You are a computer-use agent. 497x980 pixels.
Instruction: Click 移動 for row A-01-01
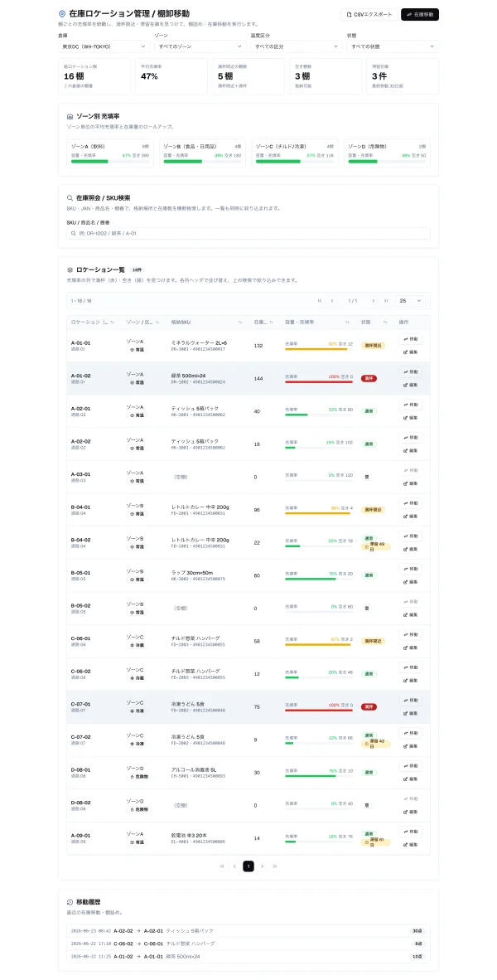[411, 339]
